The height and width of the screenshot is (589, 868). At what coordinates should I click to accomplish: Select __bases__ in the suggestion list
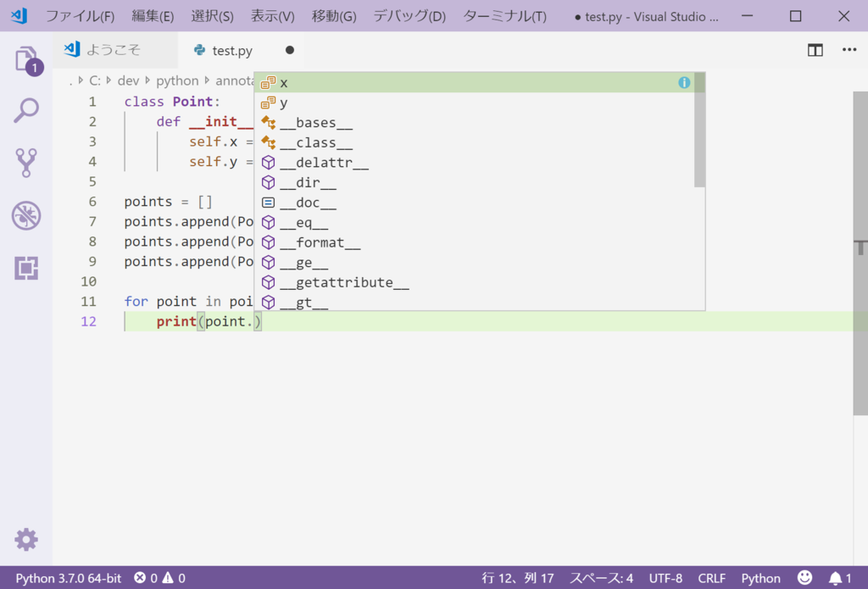475,122
